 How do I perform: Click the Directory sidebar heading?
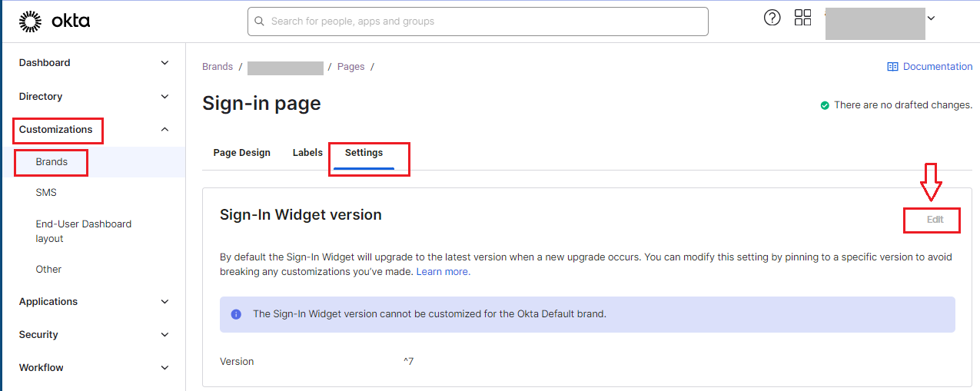click(41, 97)
